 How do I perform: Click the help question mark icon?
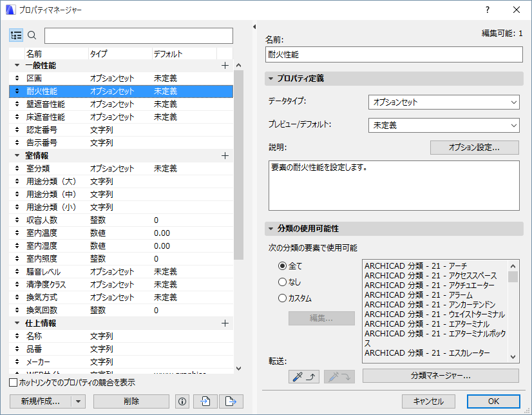pyautogui.click(x=488, y=10)
